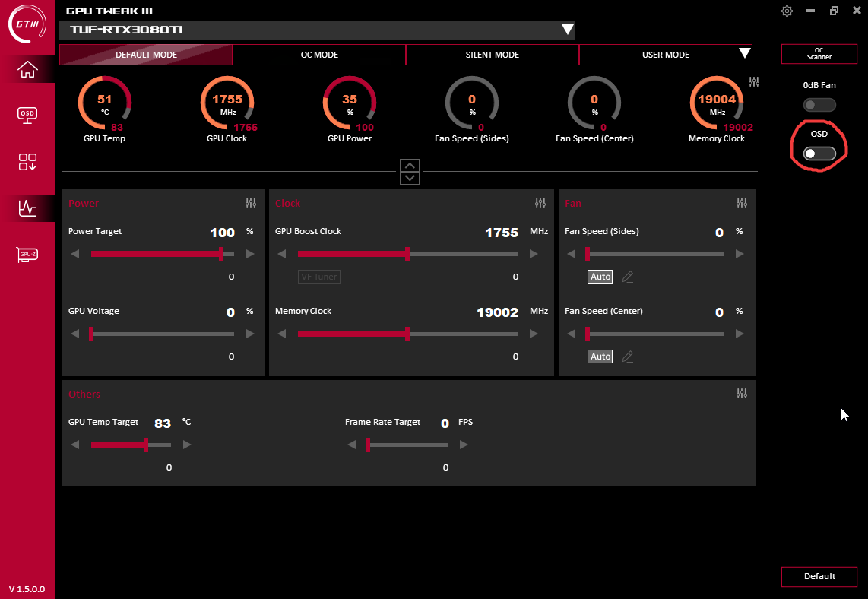Toggle Auto for Fan Speed (Sides)
The height and width of the screenshot is (599, 868).
[600, 277]
